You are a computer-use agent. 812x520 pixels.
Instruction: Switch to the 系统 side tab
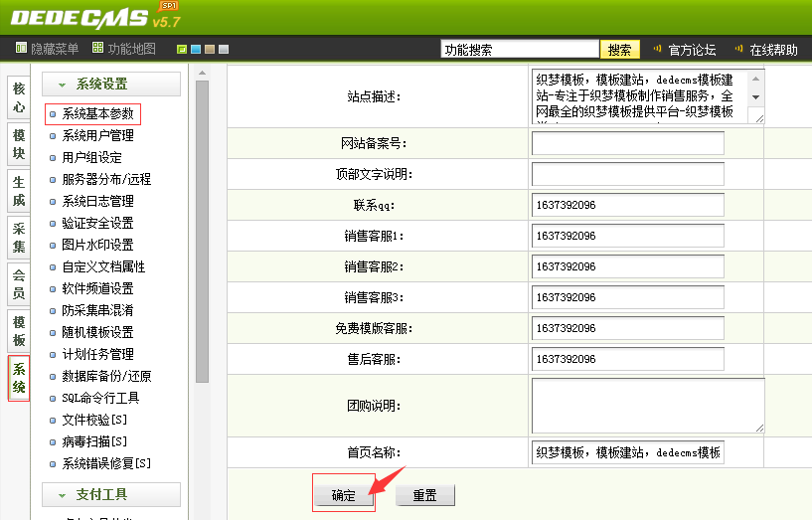coord(19,378)
